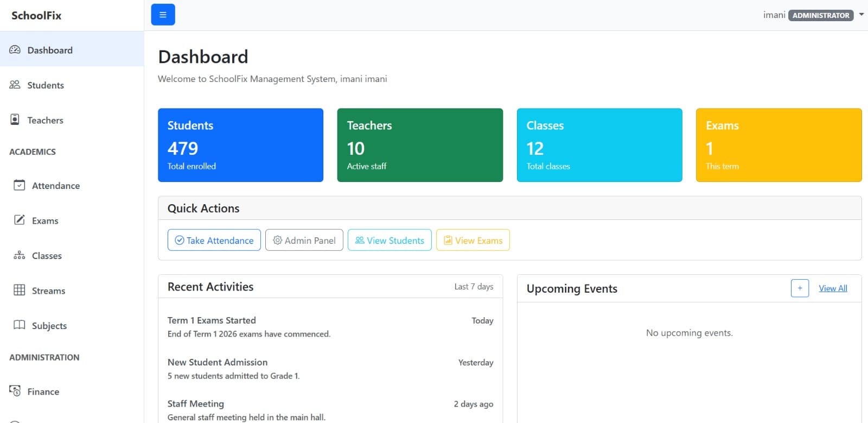Click the View Exams button
Image resolution: width=868 pixels, height=423 pixels.
point(473,240)
